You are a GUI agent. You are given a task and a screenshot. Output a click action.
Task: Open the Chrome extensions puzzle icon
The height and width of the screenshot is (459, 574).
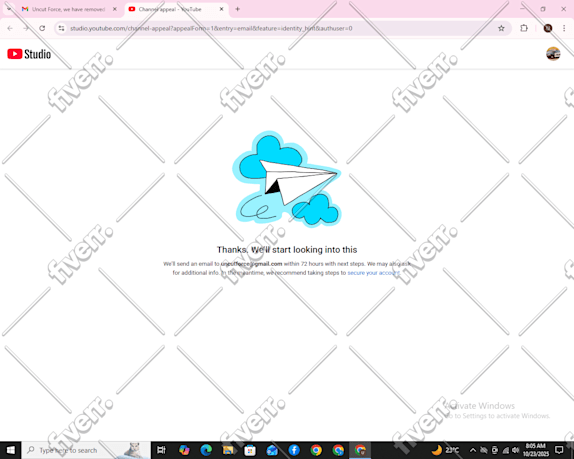tap(524, 28)
